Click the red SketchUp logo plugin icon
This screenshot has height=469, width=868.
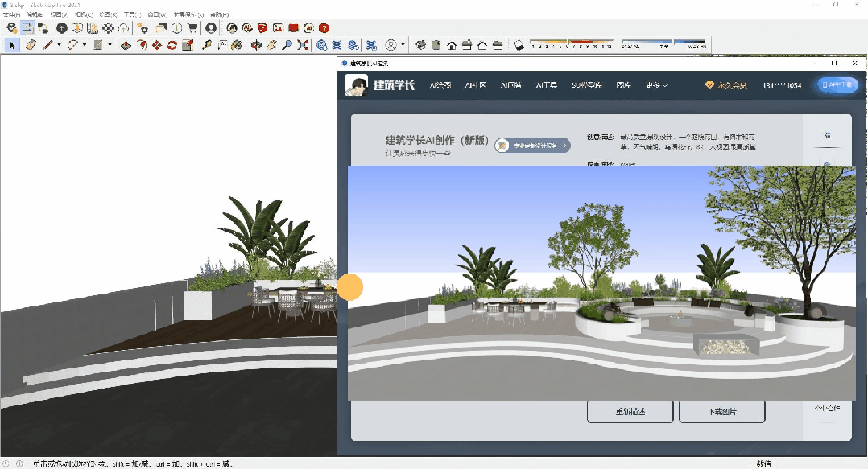click(x=262, y=28)
